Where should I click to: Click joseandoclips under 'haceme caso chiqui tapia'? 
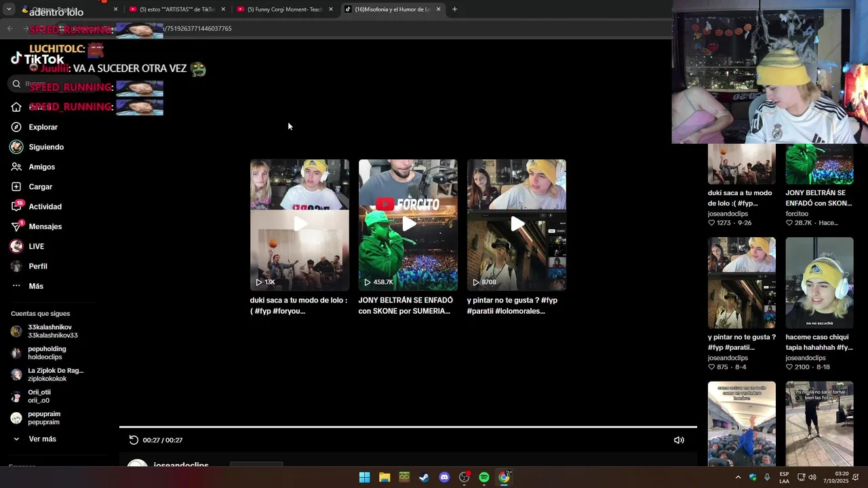tap(806, 358)
